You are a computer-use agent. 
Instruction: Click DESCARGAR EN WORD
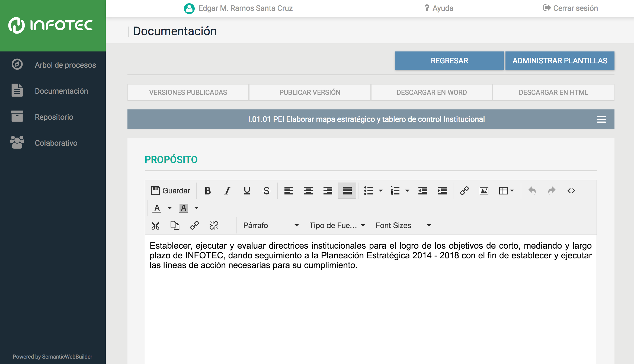[x=431, y=92]
